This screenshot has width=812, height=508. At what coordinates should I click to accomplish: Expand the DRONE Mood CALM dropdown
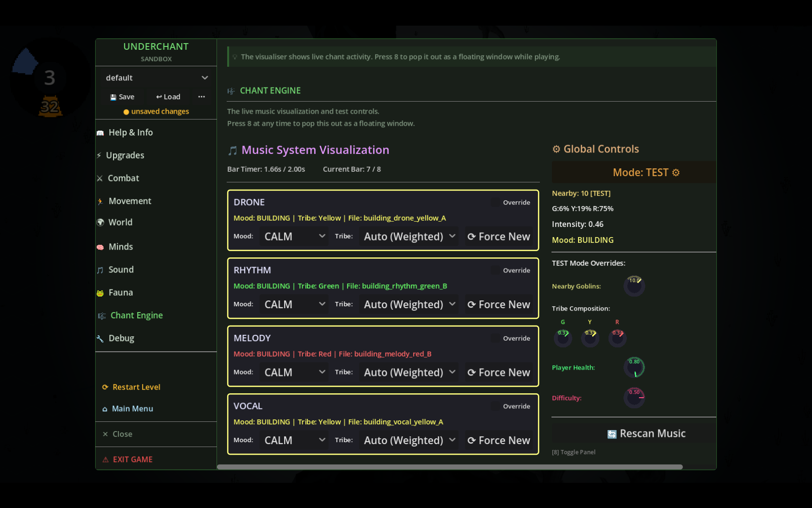294,237
